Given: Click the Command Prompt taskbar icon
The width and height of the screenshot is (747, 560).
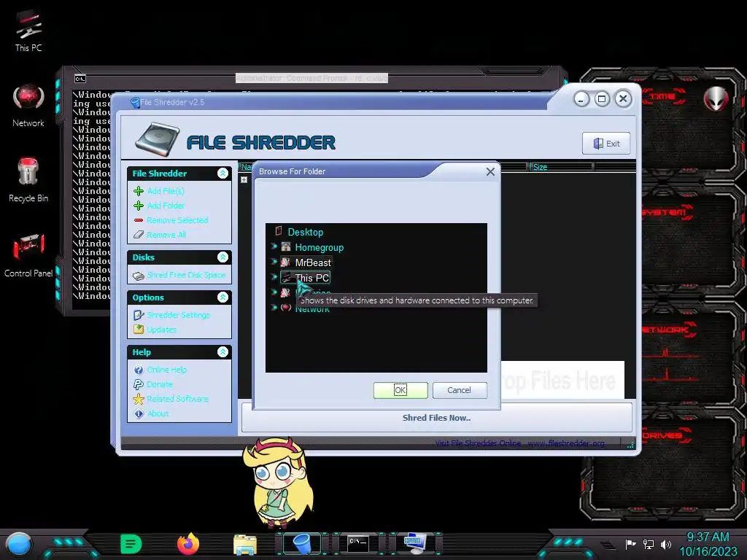Looking at the screenshot, I should point(357,544).
